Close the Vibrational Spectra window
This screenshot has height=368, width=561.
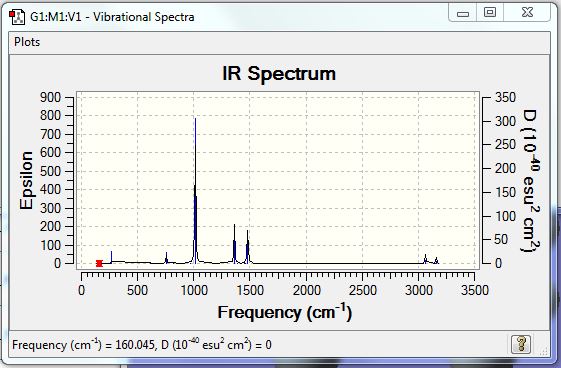(527, 13)
